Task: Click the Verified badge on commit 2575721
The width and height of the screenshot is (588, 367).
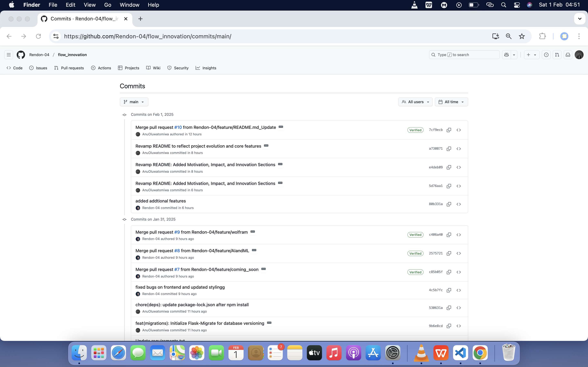Action: point(415,253)
